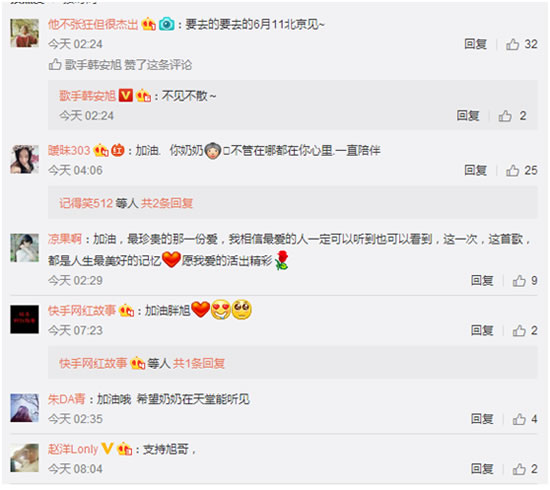Like 凉果啊's comment with 9 likes

(x=525, y=281)
